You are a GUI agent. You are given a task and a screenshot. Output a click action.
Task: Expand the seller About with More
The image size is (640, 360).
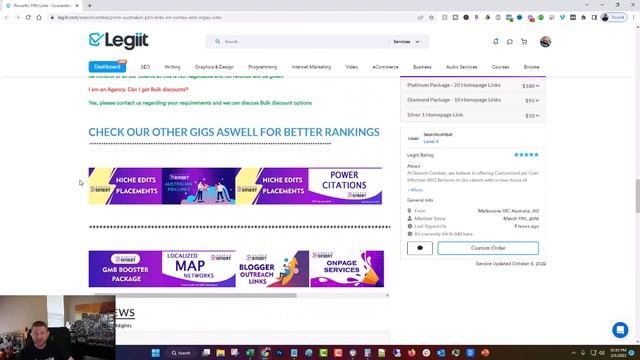[415, 190]
